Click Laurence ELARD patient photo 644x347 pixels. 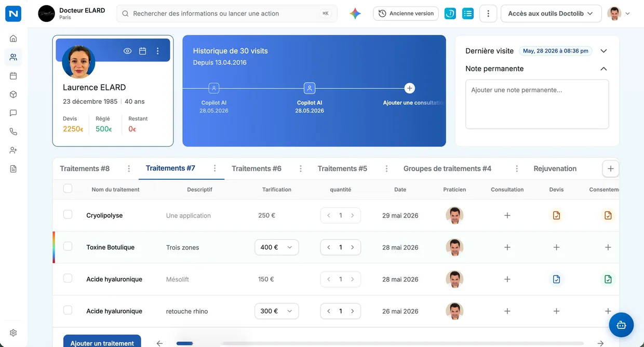coord(78,62)
